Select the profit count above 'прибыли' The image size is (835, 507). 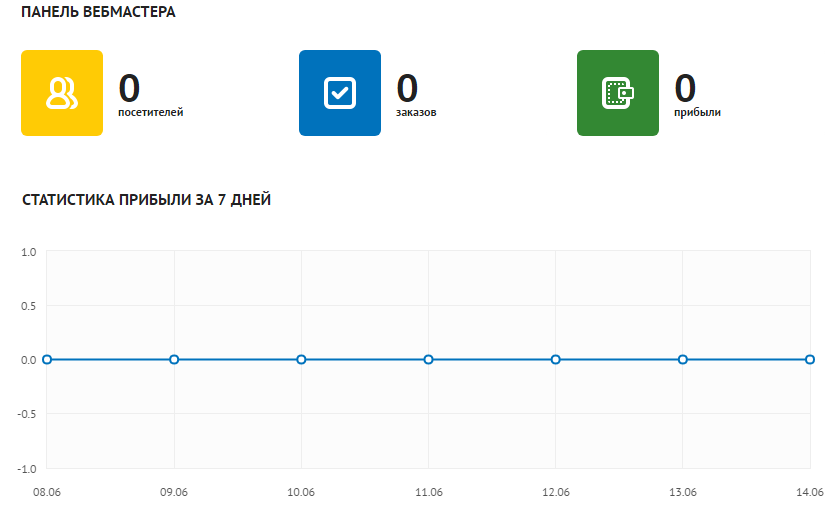coord(685,88)
